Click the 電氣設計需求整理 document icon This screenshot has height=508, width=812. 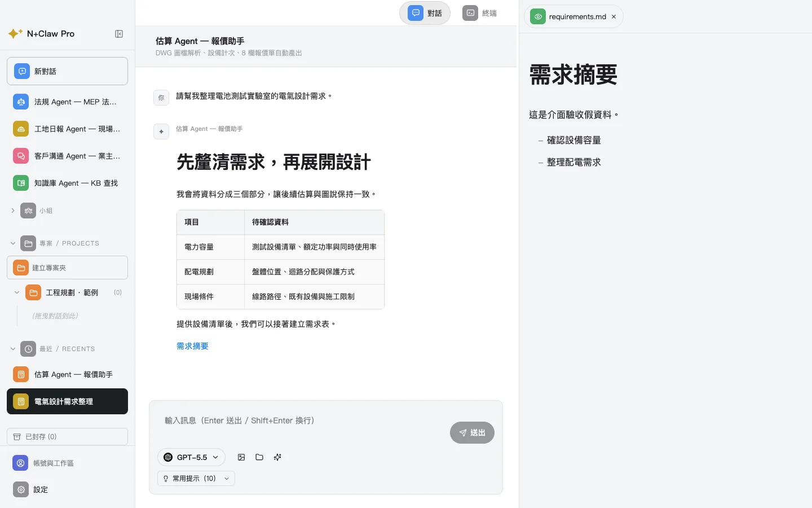[x=21, y=401]
